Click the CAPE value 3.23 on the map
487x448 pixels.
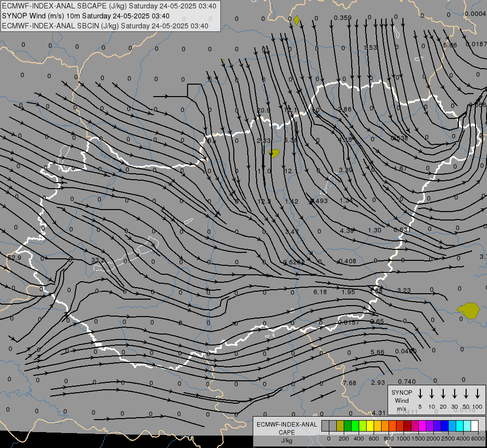coord(404,291)
